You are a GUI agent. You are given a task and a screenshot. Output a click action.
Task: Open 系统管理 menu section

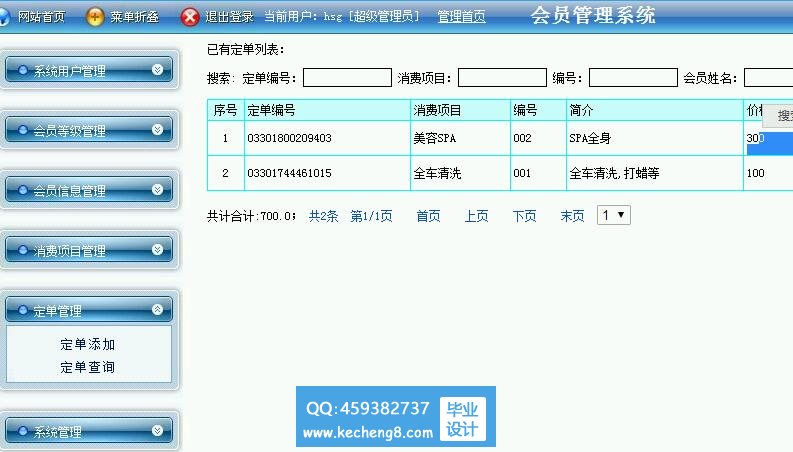89,430
